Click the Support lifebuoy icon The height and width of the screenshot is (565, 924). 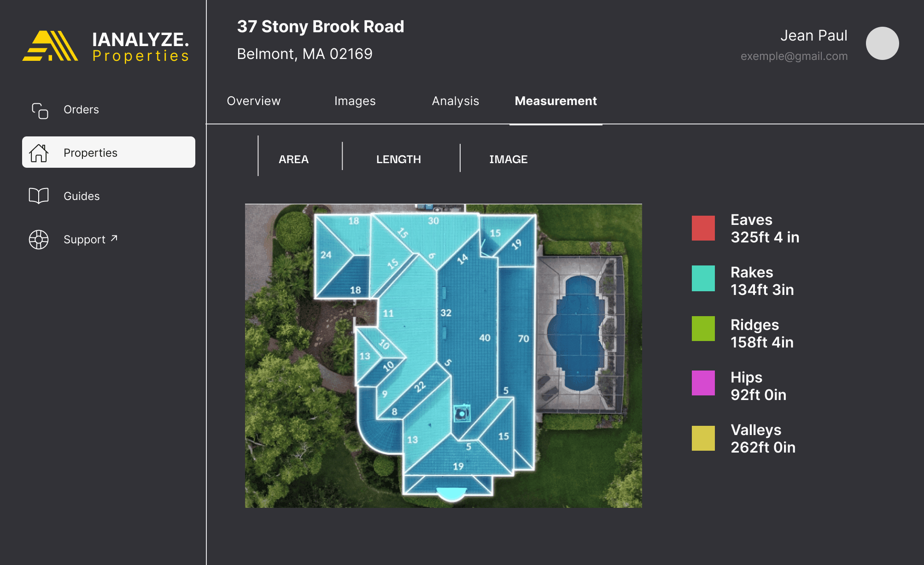[39, 240]
